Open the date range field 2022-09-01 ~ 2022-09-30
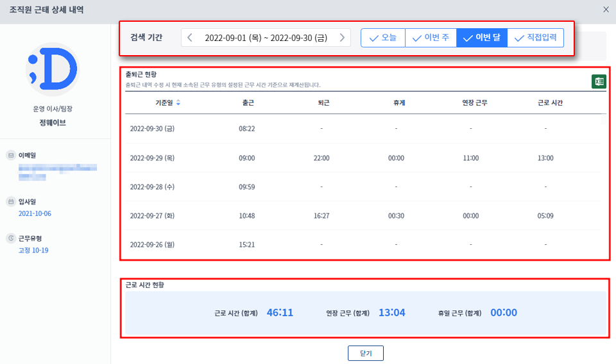616x364 pixels. click(x=266, y=38)
